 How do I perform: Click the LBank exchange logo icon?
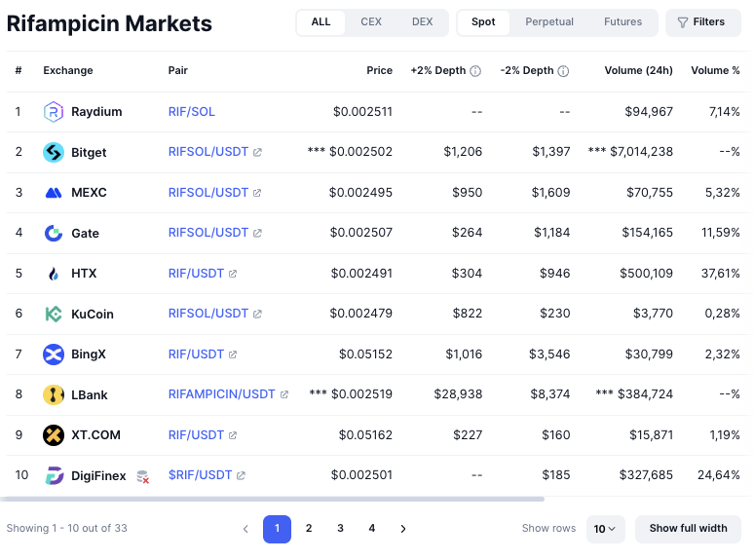[x=54, y=394]
